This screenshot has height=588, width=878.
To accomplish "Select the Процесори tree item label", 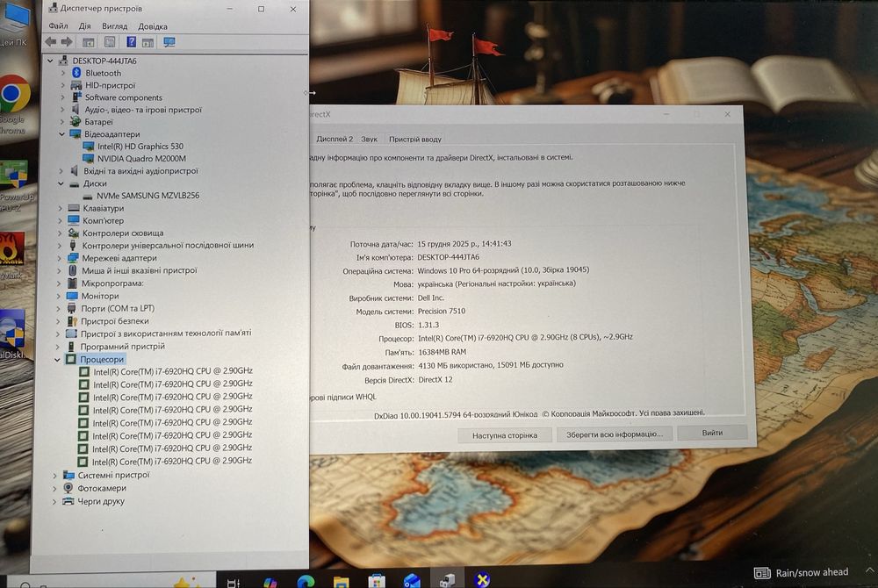I will point(101,359).
